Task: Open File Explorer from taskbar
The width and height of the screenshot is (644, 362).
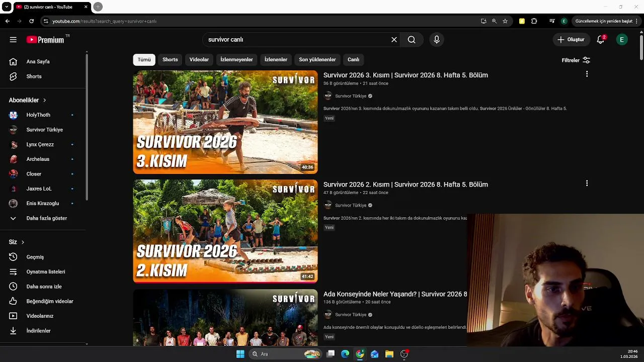Action: [x=389, y=354]
